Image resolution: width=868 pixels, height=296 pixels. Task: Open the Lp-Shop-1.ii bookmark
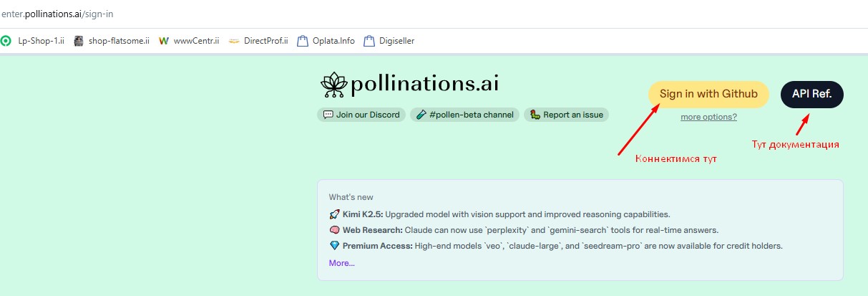click(34, 41)
